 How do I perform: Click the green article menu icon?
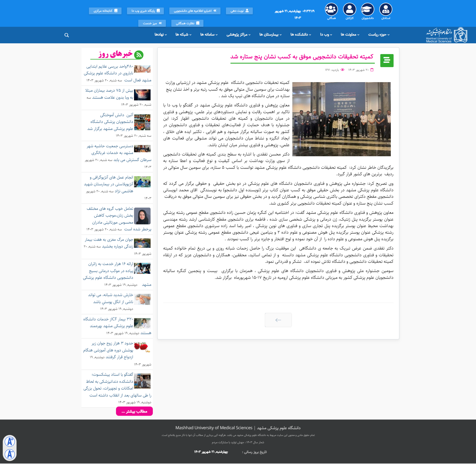(x=387, y=61)
